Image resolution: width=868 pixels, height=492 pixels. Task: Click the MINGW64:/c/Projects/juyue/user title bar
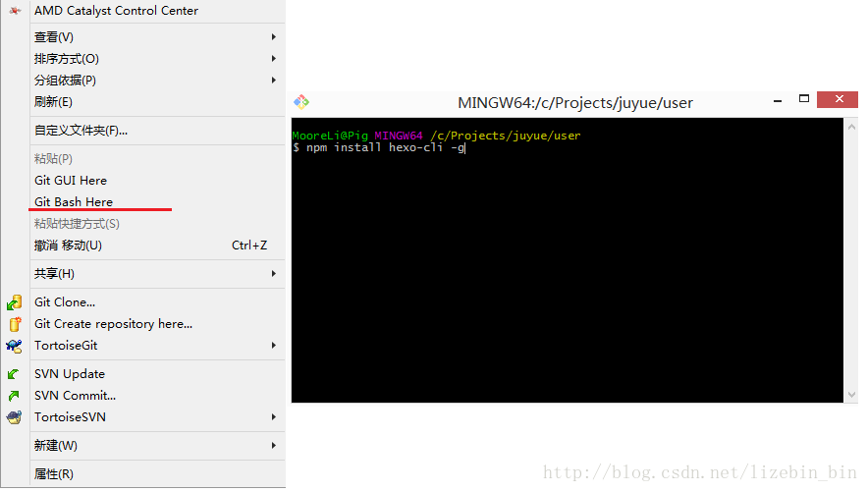[575, 103]
